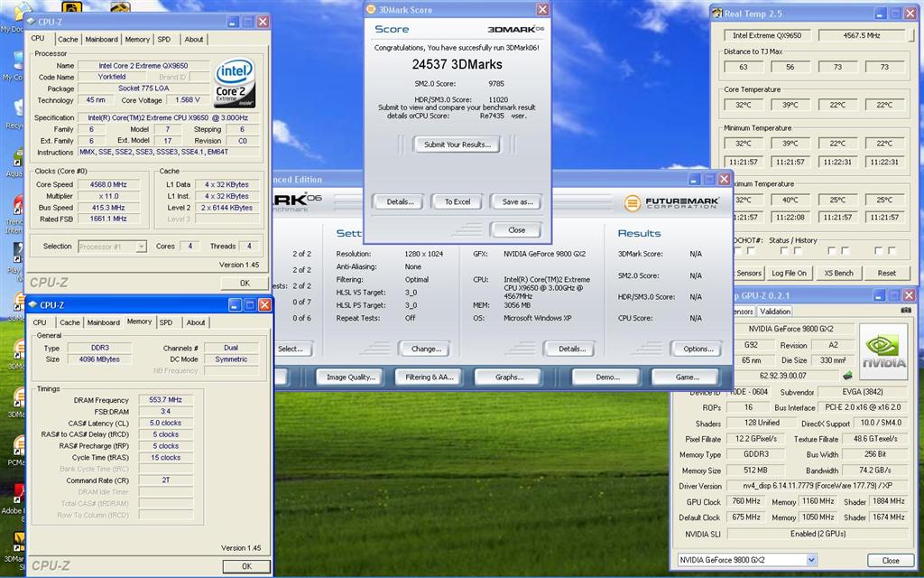Minimize the Real Temp 2.5 window
This screenshot has height=578, width=924.
click(x=880, y=13)
